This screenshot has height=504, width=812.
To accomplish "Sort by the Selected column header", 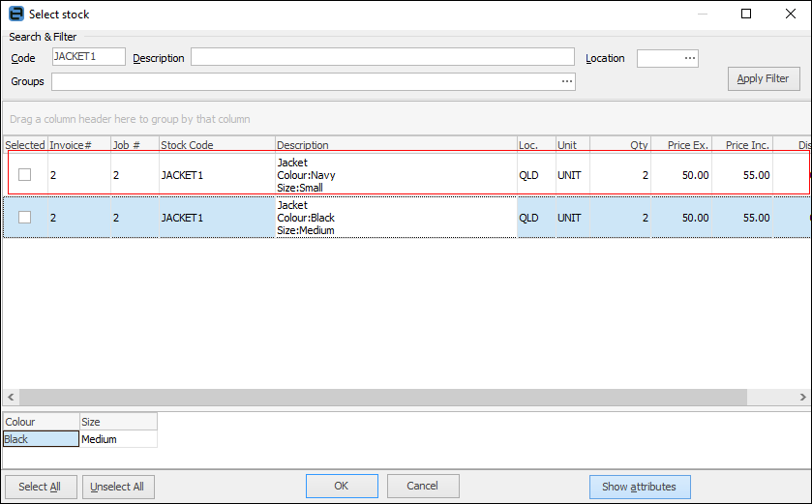I will click(25, 145).
